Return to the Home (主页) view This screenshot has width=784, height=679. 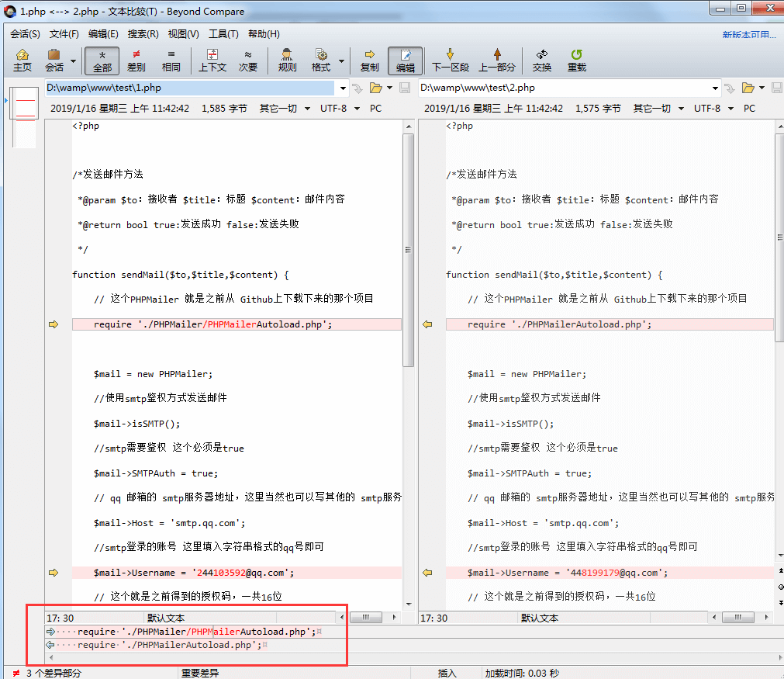pyautogui.click(x=22, y=61)
